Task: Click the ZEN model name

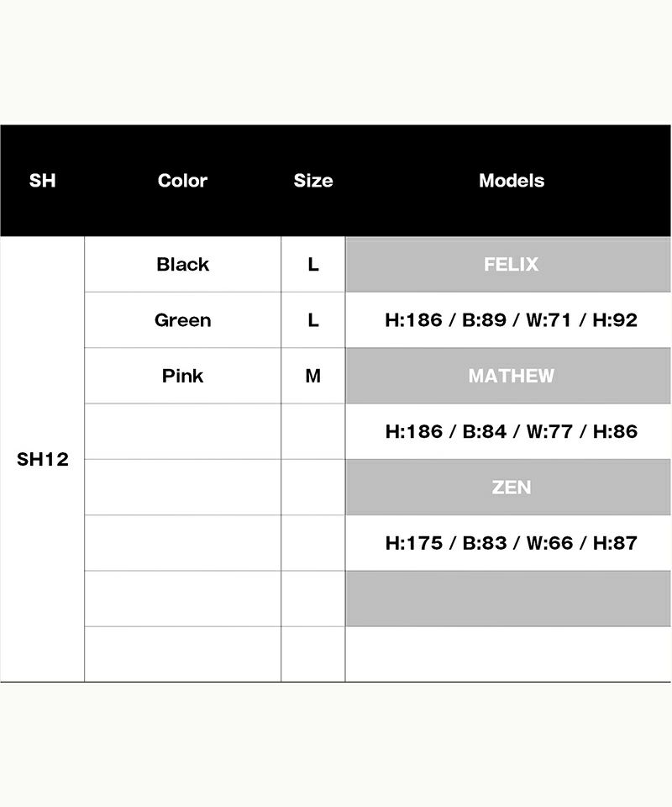Action: coord(511,488)
